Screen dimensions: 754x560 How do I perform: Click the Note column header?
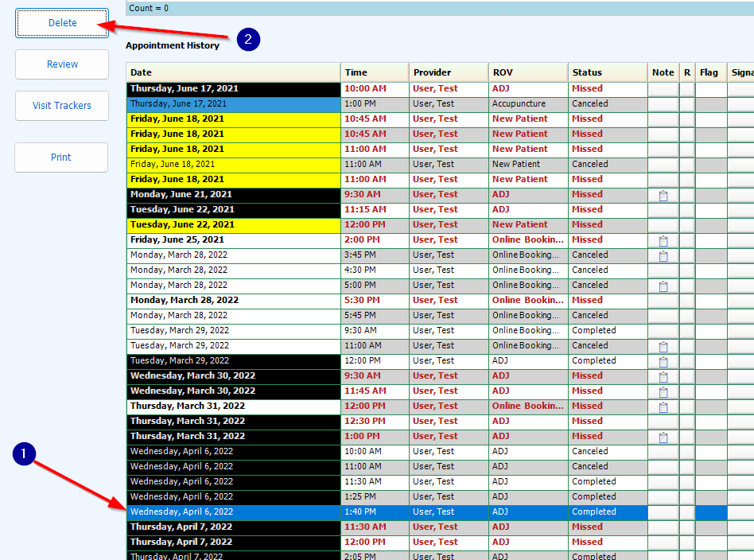(x=663, y=72)
